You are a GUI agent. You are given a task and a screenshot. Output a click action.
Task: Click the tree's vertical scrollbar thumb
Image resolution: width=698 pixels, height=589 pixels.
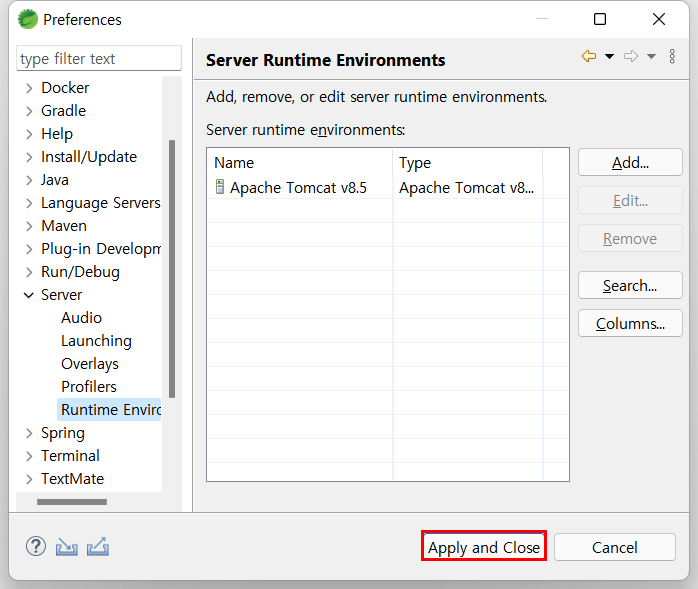click(x=172, y=269)
